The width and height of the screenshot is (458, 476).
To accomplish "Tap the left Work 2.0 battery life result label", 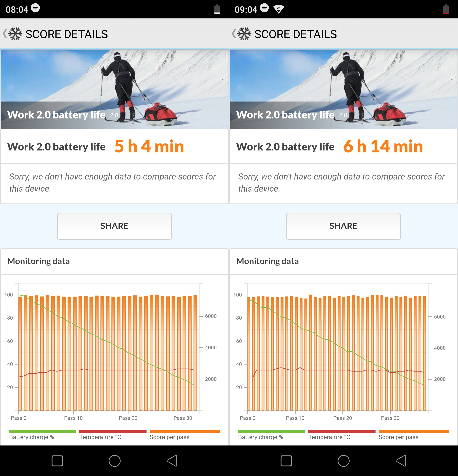I will (56, 147).
